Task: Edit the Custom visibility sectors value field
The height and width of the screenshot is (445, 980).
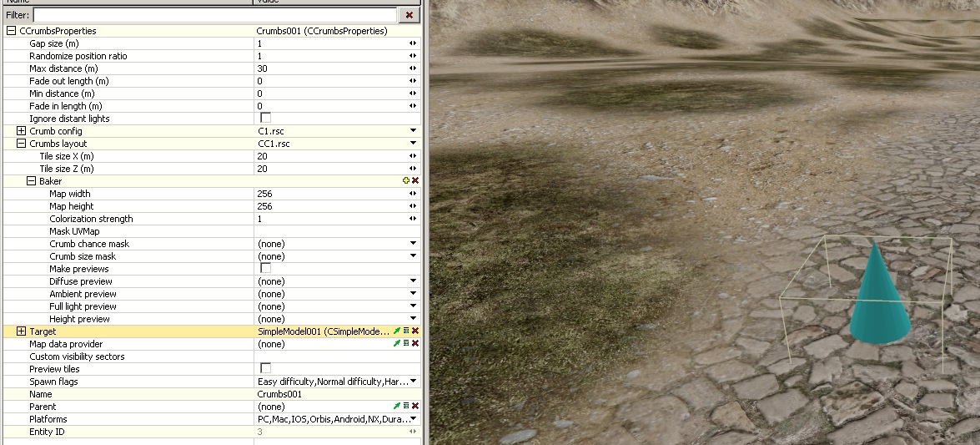Action: [337, 357]
